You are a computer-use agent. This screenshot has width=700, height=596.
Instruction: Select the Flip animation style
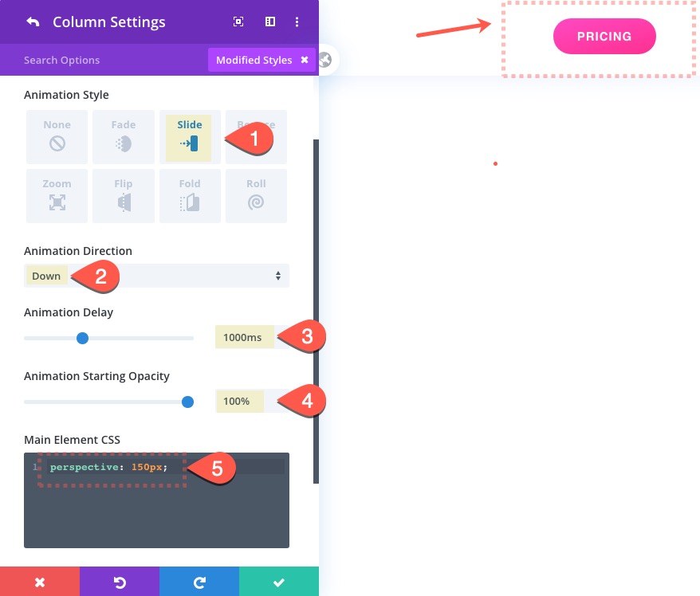[x=124, y=195]
